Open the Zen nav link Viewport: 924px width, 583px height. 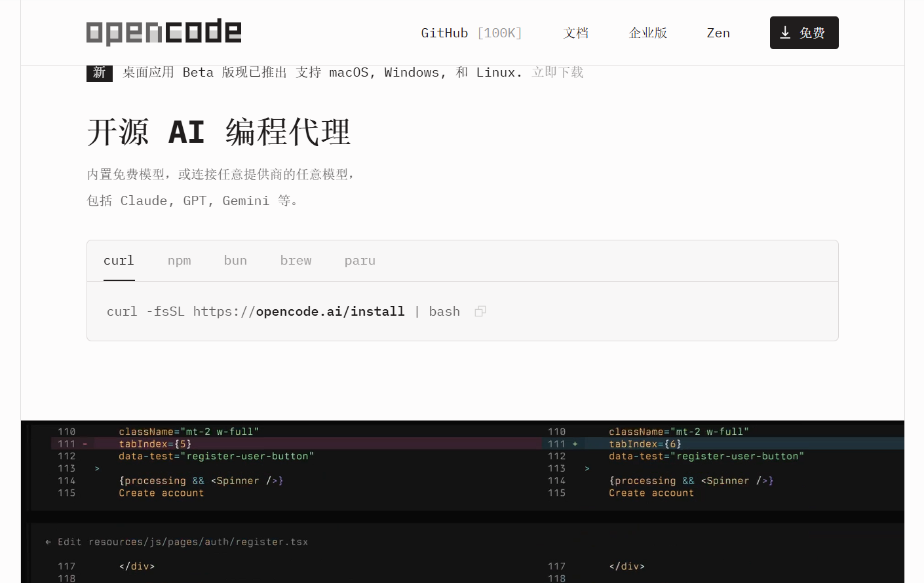pos(718,33)
